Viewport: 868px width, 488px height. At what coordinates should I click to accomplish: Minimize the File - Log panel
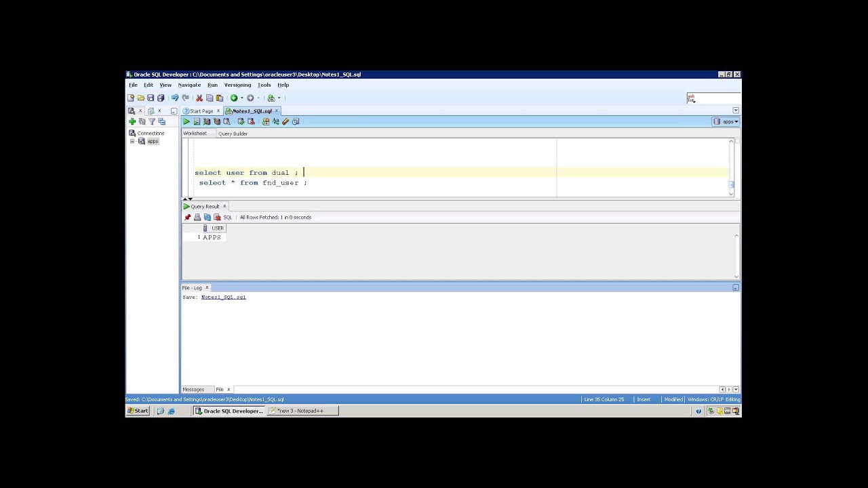736,287
